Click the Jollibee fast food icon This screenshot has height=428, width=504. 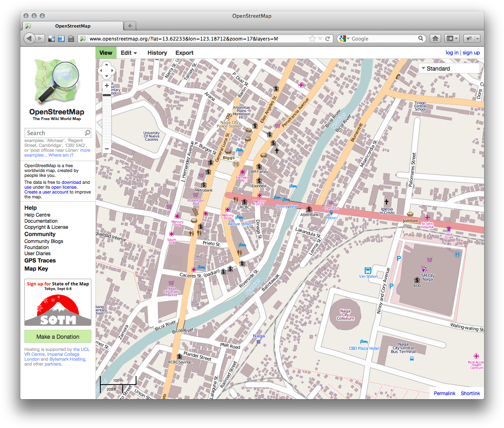coord(410,215)
